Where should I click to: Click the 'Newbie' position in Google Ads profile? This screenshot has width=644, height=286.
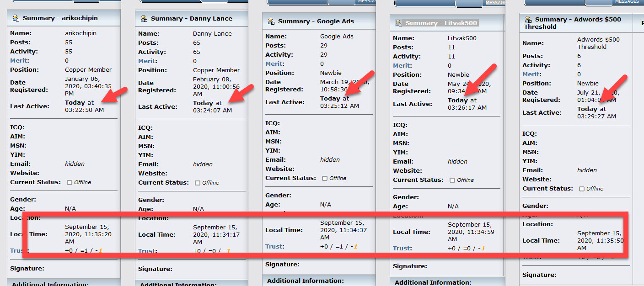click(x=331, y=73)
